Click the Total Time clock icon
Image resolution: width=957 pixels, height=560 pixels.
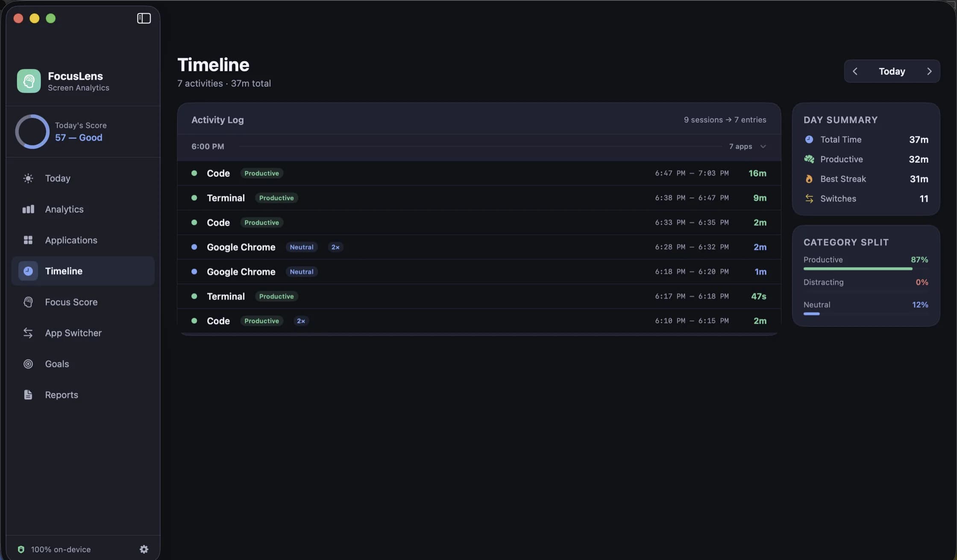(x=809, y=139)
